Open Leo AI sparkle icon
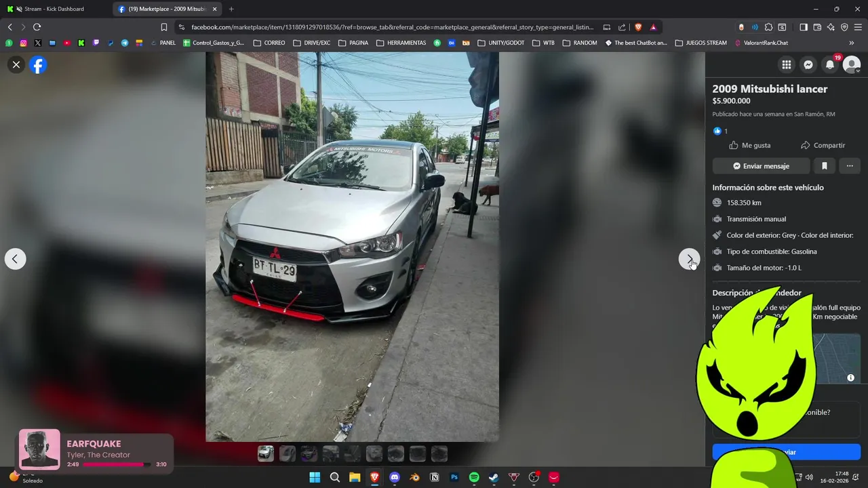The height and width of the screenshot is (488, 868). (831, 27)
